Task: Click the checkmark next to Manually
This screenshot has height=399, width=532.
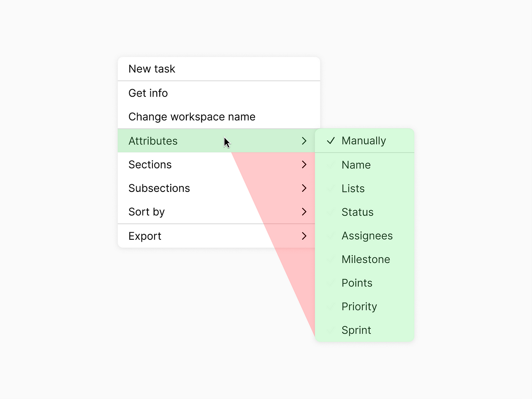Action: pos(331,141)
